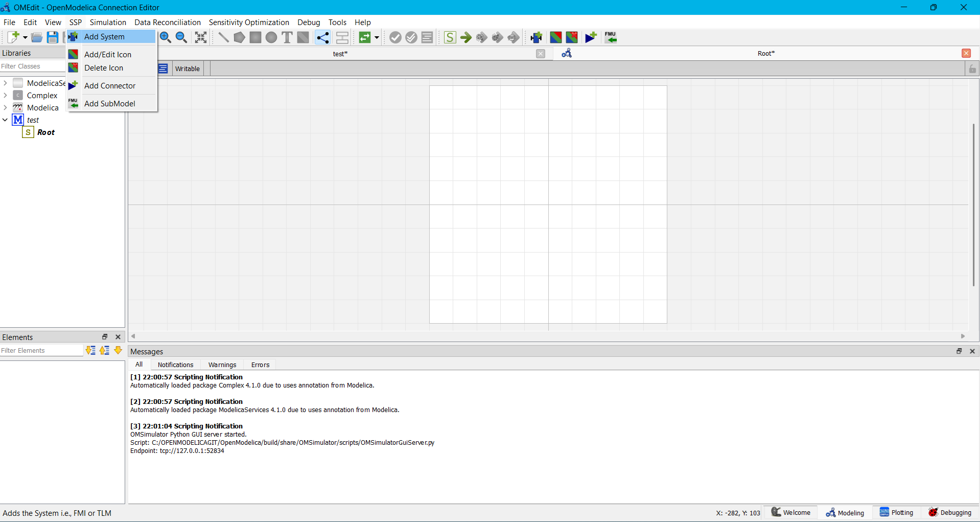Viewport: 980px width, 522px height.
Task: Click the Simulate green arrow icon
Action: click(465, 37)
